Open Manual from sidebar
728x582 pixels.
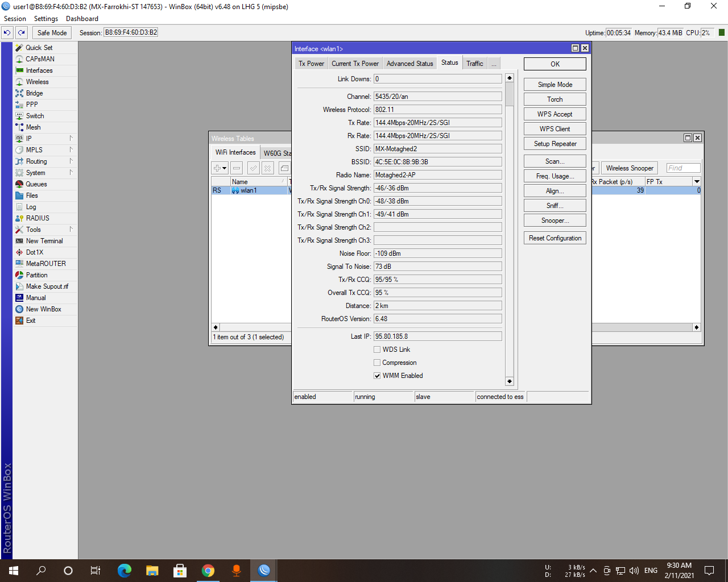36,298
